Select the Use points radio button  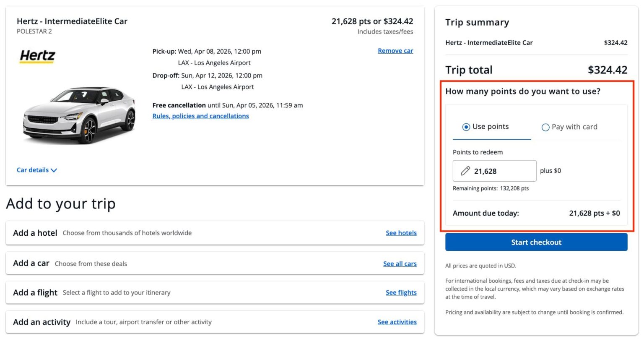click(x=466, y=127)
